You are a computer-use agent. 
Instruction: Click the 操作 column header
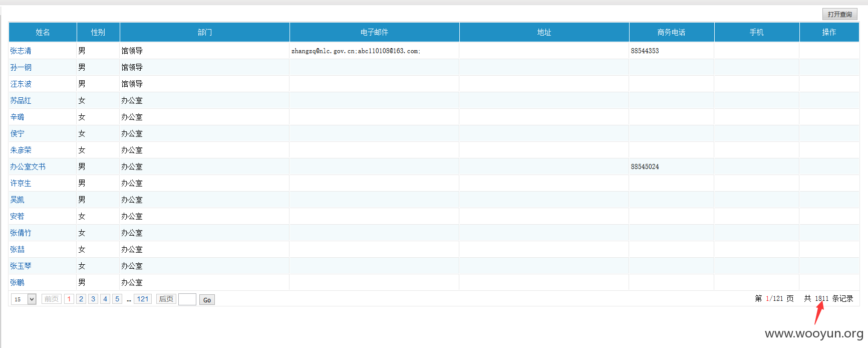(x=829, y=32)
